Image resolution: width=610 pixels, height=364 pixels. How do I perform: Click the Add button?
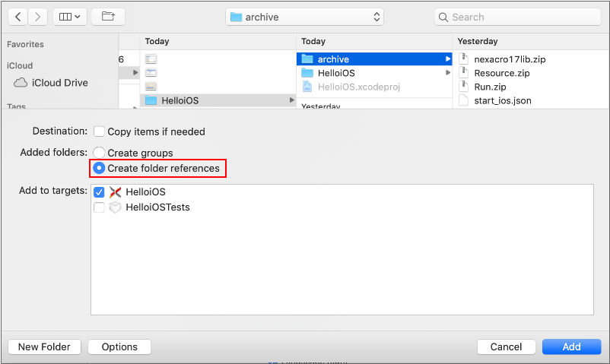[571, 347]
